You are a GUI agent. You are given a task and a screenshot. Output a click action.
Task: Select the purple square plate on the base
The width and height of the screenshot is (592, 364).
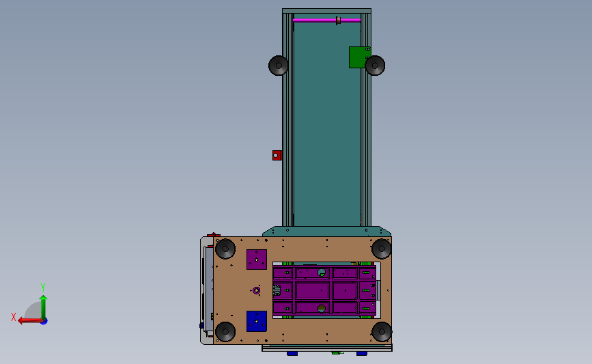(257, 260)
